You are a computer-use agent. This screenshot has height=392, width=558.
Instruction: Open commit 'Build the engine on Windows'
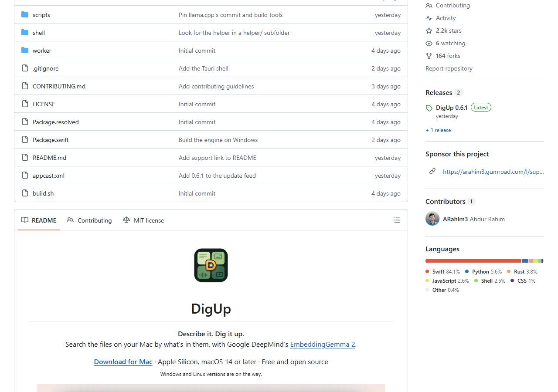pos(218,140)
